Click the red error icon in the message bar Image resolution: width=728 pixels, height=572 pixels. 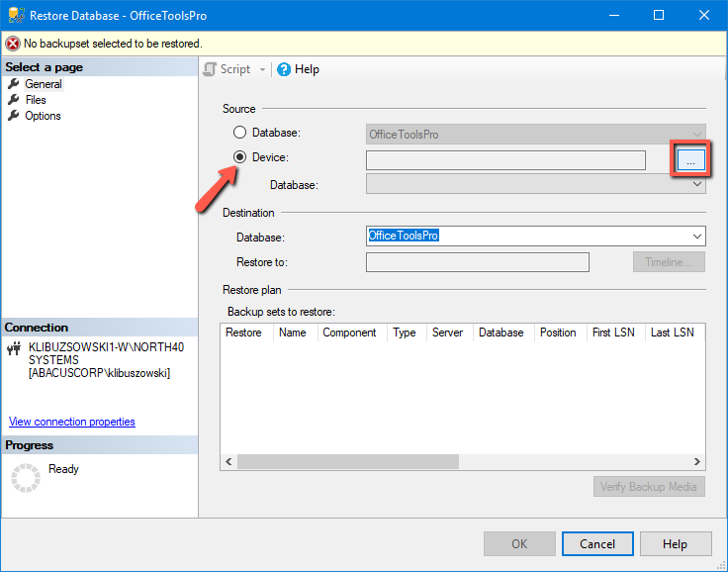(13, 44)
